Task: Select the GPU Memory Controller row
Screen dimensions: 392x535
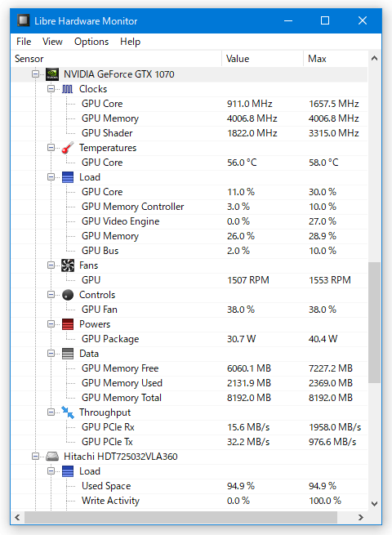Action: [x=189, y=207]
